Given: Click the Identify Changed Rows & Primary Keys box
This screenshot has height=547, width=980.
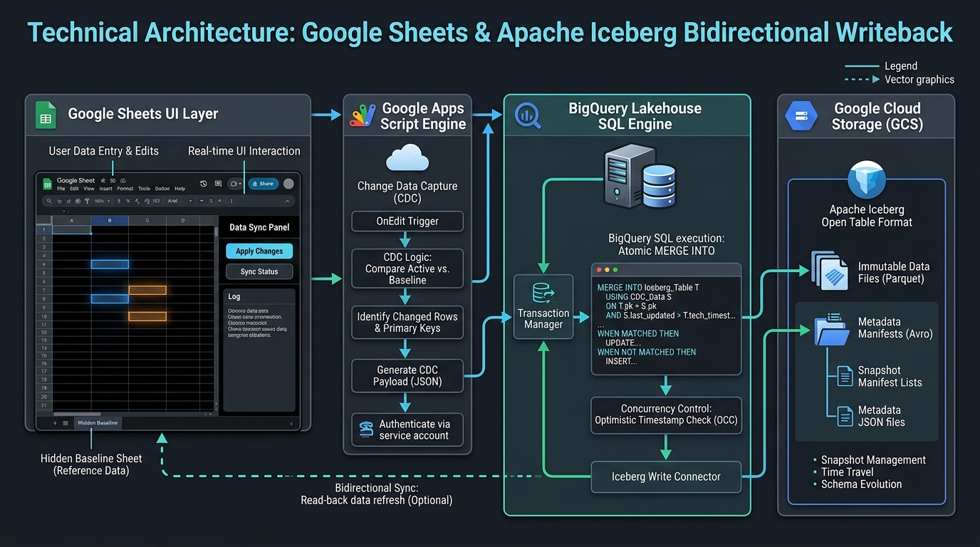Looking at the screenshot, I should [x=407, y=322].
